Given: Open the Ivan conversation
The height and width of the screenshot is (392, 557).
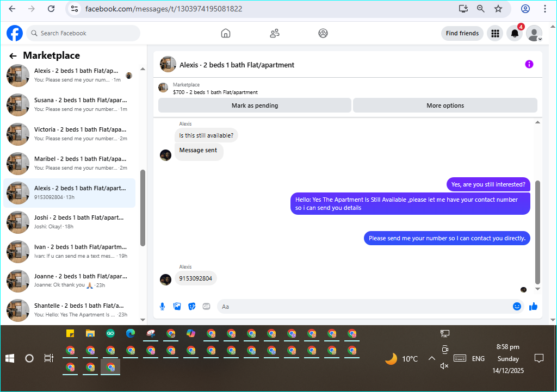Looking at the screenshot, I should tap(69, 251).
